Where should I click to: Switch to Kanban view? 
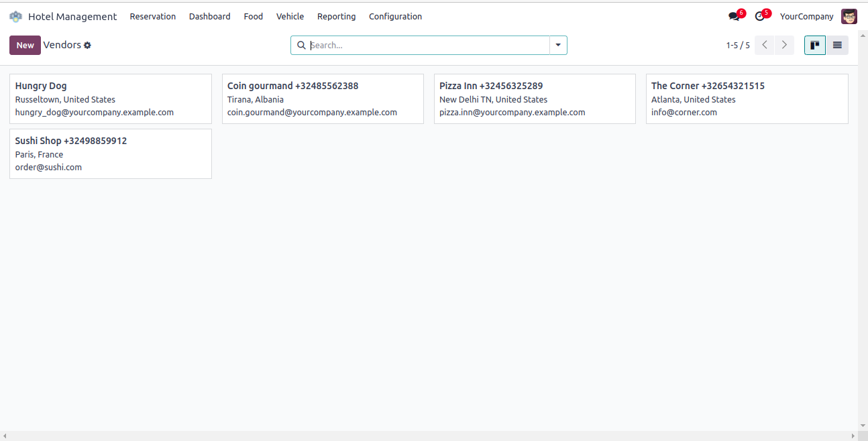point(815,45)
